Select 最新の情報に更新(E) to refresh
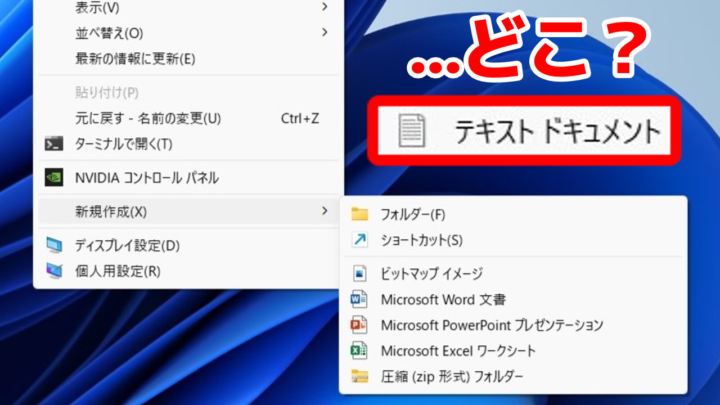Viewport: 720px width, 405px height. pos(135,58)
